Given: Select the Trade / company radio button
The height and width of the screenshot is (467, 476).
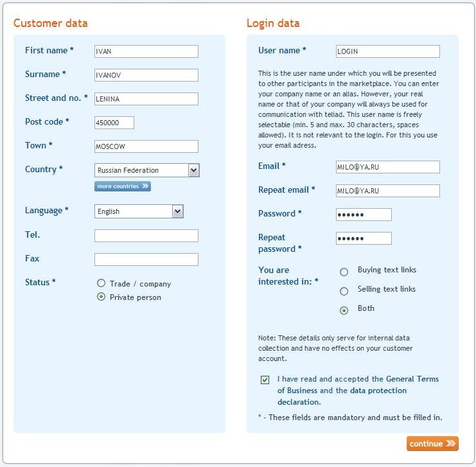Looking at the screenshot, I should 101,283.
